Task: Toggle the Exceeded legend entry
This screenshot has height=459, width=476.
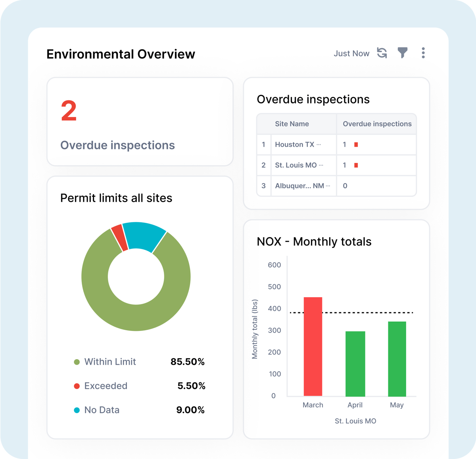Action: click(x=106, y=386)
